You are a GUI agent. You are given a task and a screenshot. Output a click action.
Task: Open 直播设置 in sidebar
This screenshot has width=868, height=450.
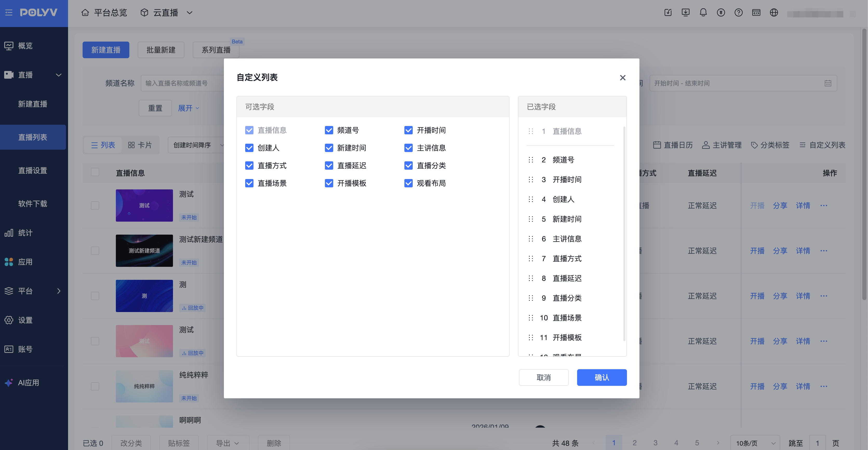click(x=33, y=170)
